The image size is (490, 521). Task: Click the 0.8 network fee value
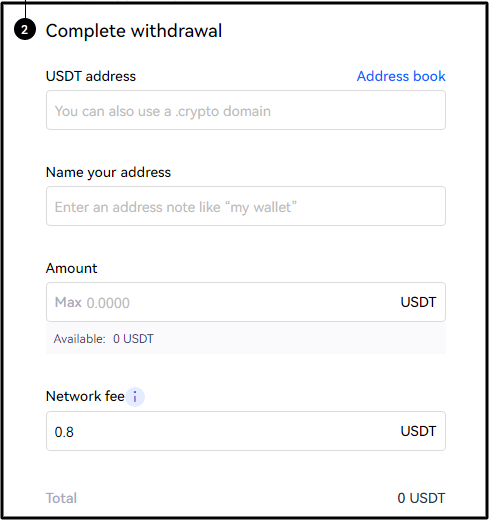click(64, 432)
